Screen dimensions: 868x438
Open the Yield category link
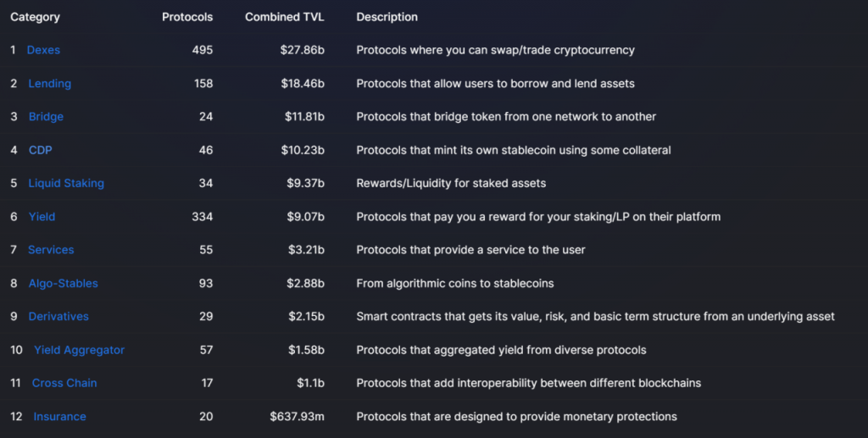(x=42, y=217)
